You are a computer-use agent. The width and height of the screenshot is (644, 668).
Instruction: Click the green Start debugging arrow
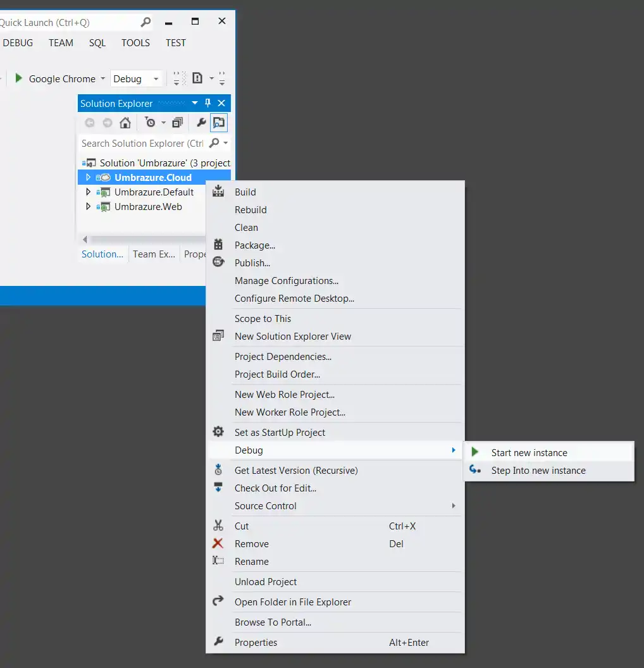point(18,78)
